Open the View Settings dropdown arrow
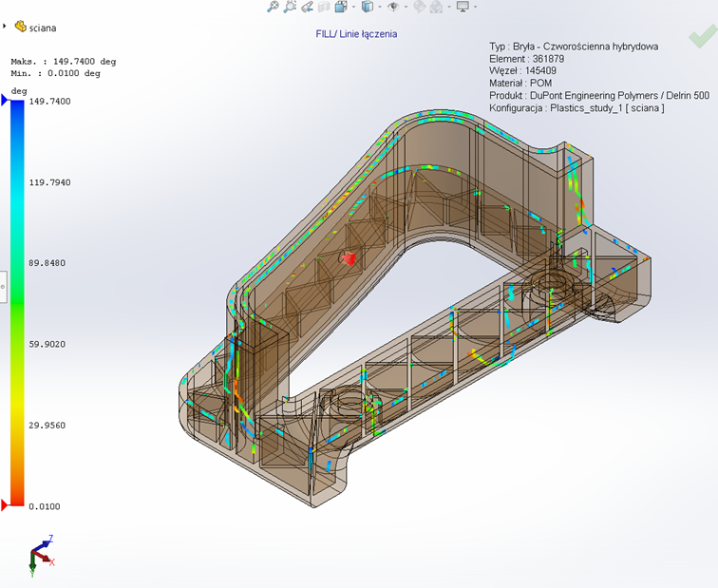This screenshot has height=588, width=718. pos(475,7)
